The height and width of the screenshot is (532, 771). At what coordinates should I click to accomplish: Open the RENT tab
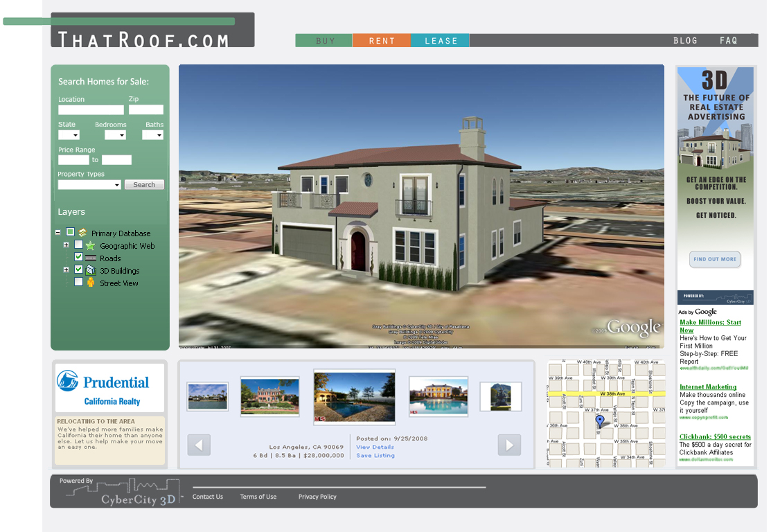click(382, 41)
